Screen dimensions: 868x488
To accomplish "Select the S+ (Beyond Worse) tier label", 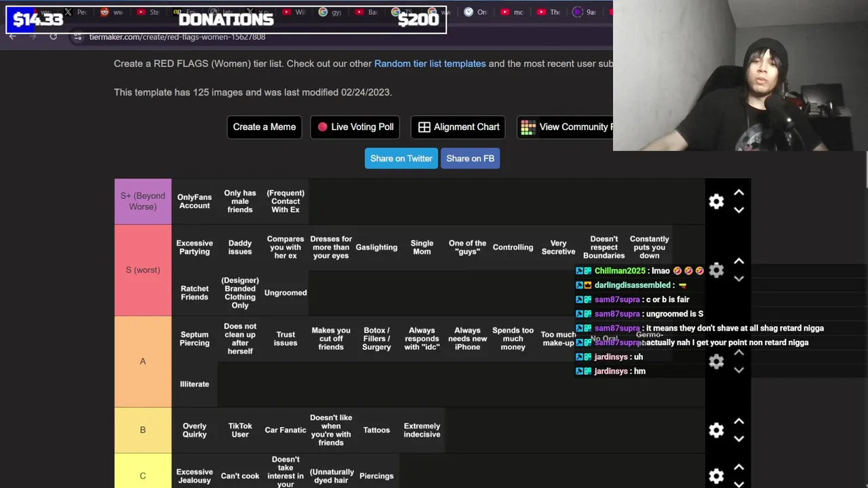I will [142, 201].
